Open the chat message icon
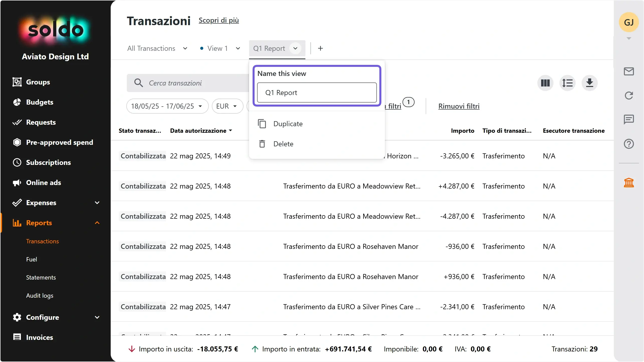Viewport: 644px width, 362px height. 629,119
